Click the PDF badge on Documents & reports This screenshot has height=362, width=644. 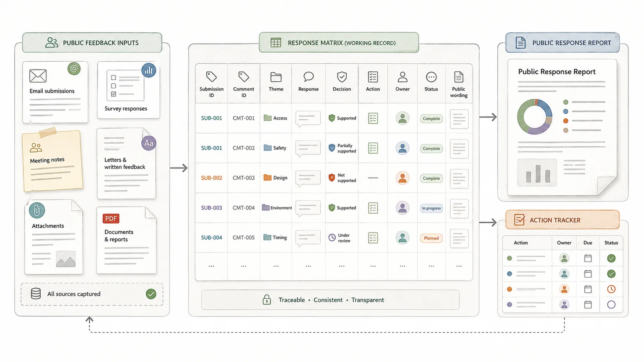click(111, 219)
